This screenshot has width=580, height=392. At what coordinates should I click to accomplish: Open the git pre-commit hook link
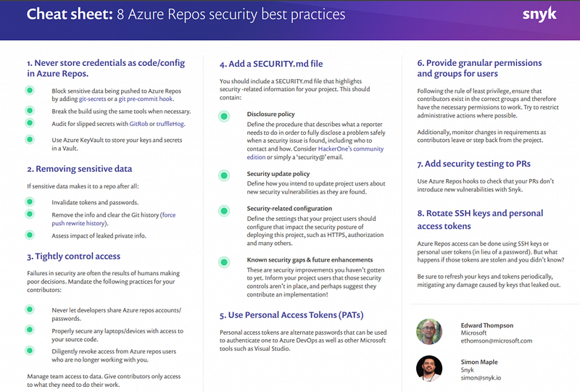pos(146,99)
